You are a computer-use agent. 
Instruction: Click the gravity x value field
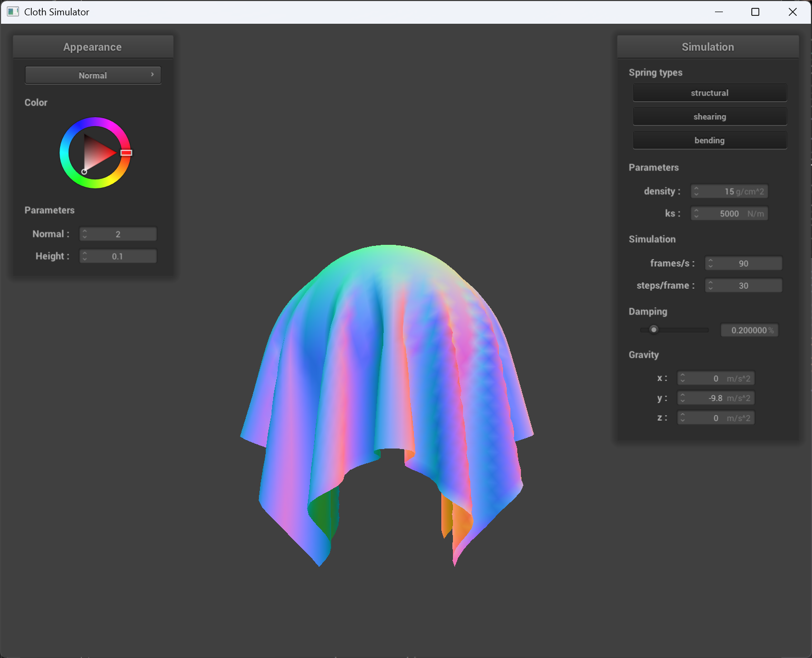click(716, 378)
